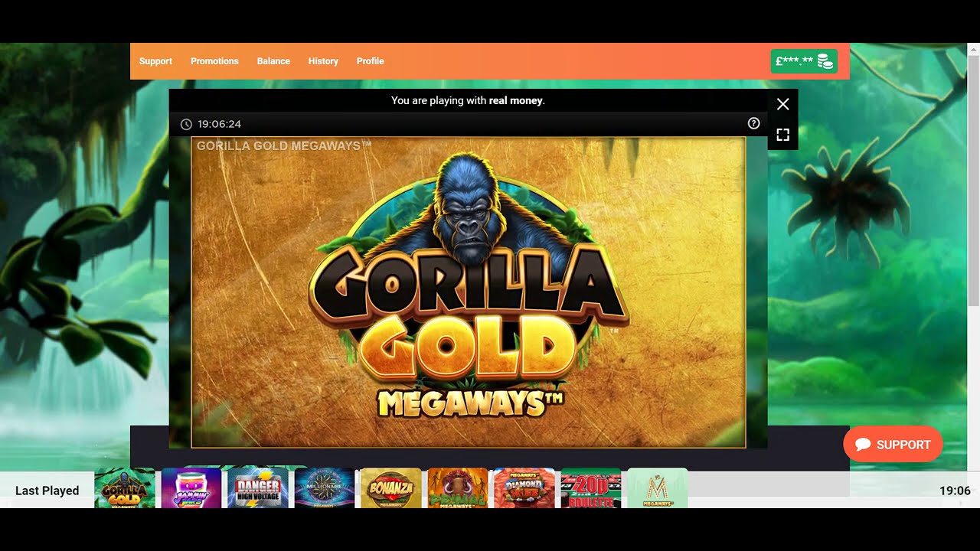Open the Promotions page

click(214, 61)
